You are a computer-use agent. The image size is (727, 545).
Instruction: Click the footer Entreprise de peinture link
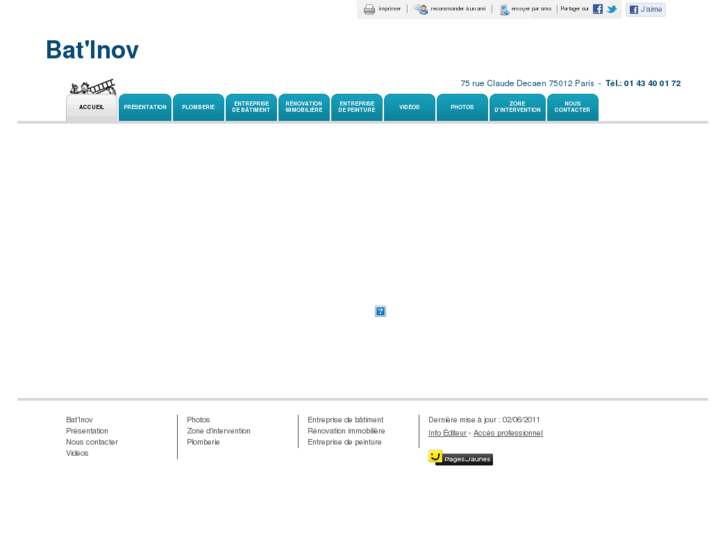(x=344, y=442)
